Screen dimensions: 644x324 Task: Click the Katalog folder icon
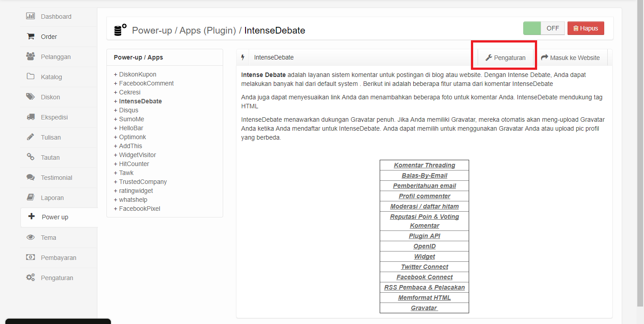coord(30,77)
